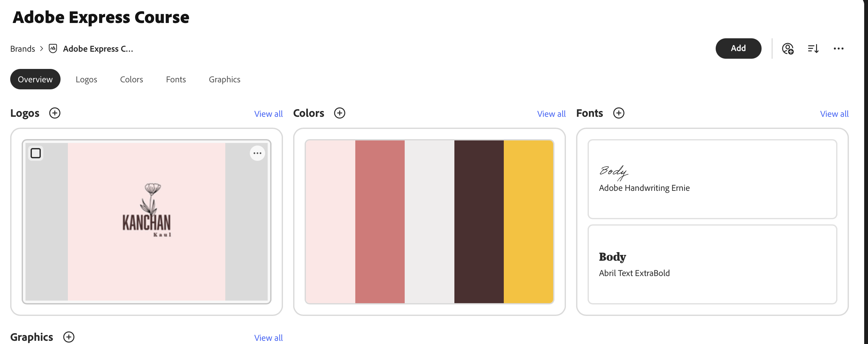This screenshot has height=344, width=868.
Task: Select the light pink color swatch
Action: [x=330, y=222]
